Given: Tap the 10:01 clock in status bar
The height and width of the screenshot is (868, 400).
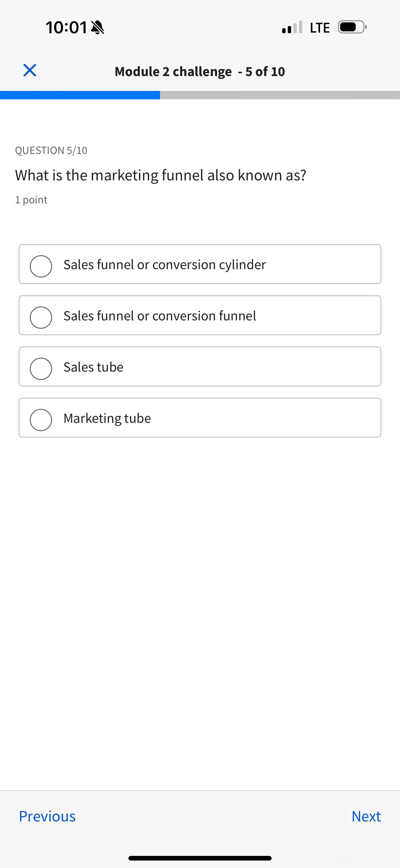Looking at the screenshot, I should [66, 27].
